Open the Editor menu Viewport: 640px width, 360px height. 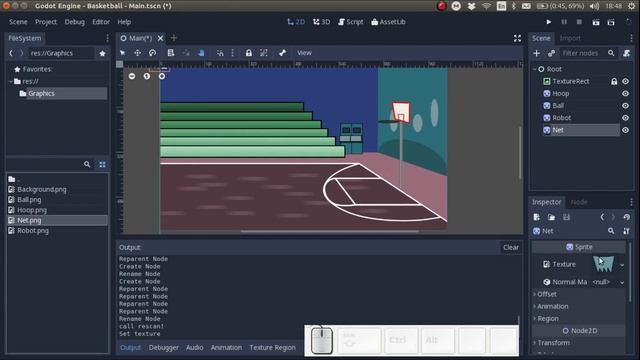(x=101, y=22)
